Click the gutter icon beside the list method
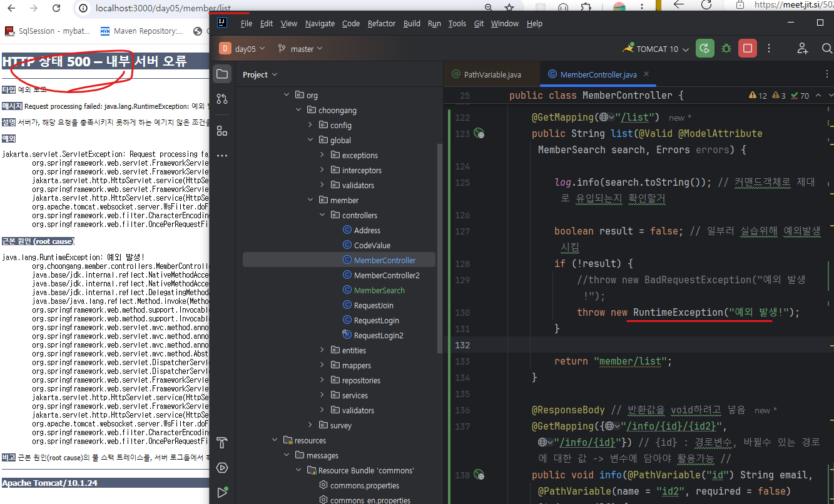Screen dimensions: 834x504 point(479,133)
